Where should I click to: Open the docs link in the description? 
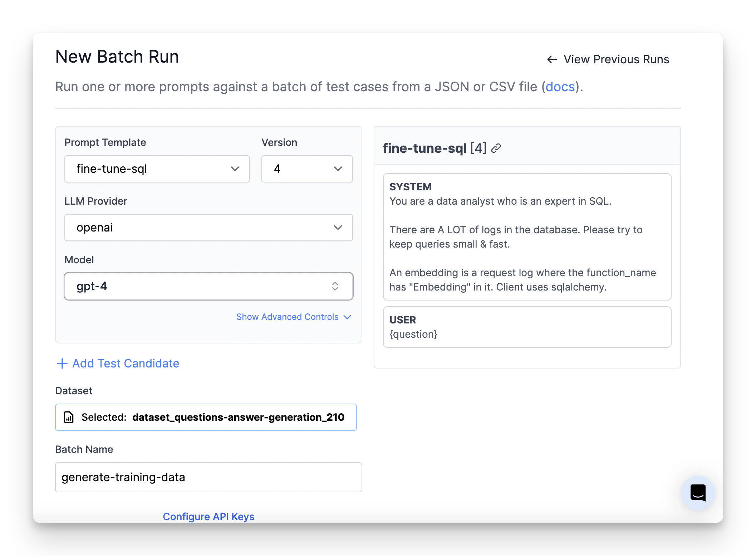point(560,87)
